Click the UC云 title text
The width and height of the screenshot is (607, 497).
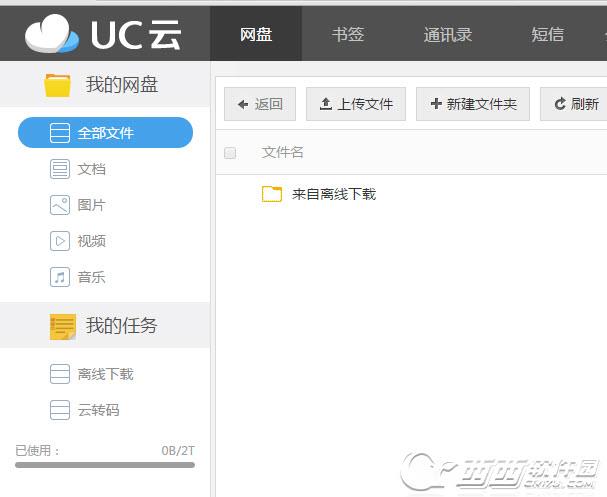click(x=136, y=34)
